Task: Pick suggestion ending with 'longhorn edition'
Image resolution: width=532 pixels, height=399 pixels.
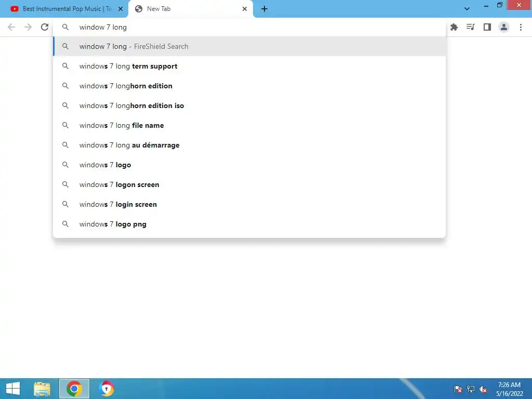Action: click(x=249, y=86)
